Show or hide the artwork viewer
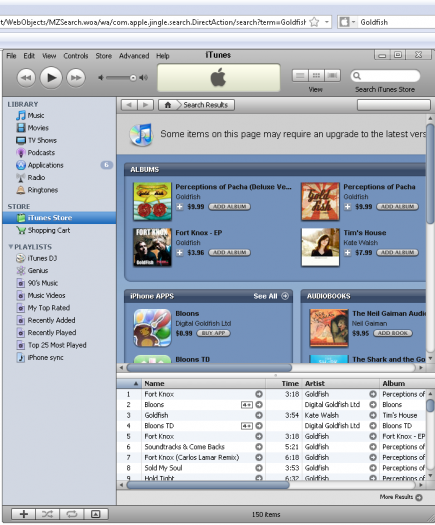Image resolution: width=435 pixels, height=525 pixels. (x=96, y=514)
